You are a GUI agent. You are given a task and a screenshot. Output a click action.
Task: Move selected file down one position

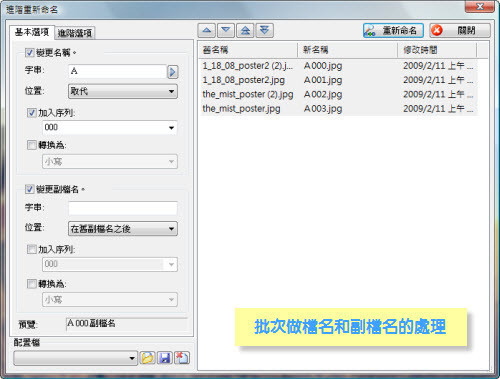click(x=226, y=31)
